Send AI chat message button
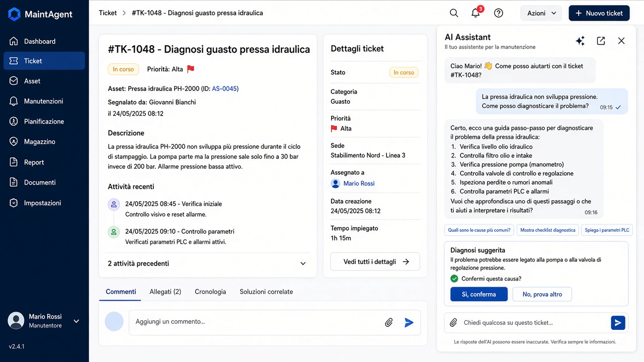Image resolution: width=644 pixels, height=362 pixels. 618,322
